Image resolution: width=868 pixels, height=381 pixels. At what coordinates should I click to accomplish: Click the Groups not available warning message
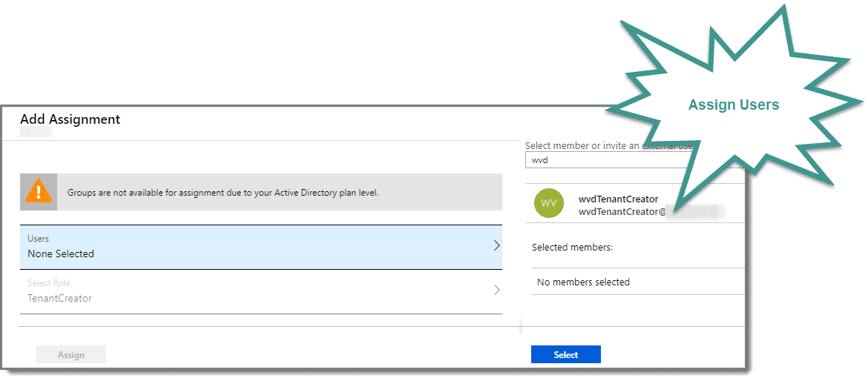pos(223,193)
